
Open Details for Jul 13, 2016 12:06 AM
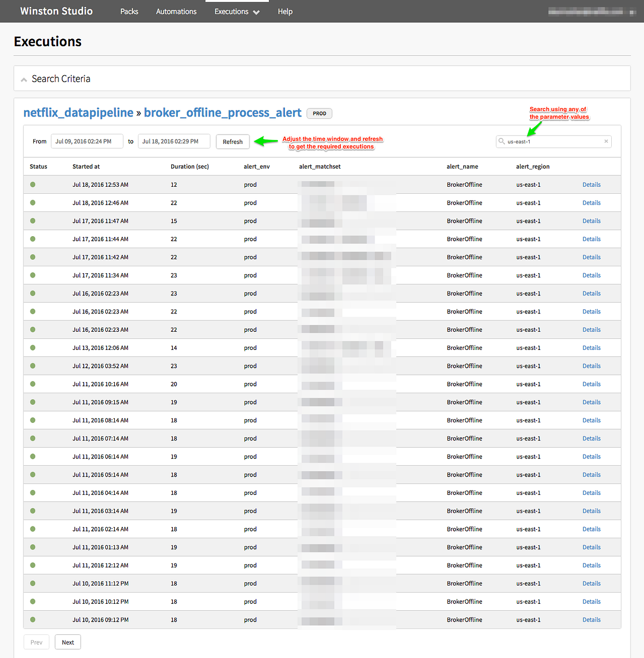pyautogui.click(x=591, y=348)
